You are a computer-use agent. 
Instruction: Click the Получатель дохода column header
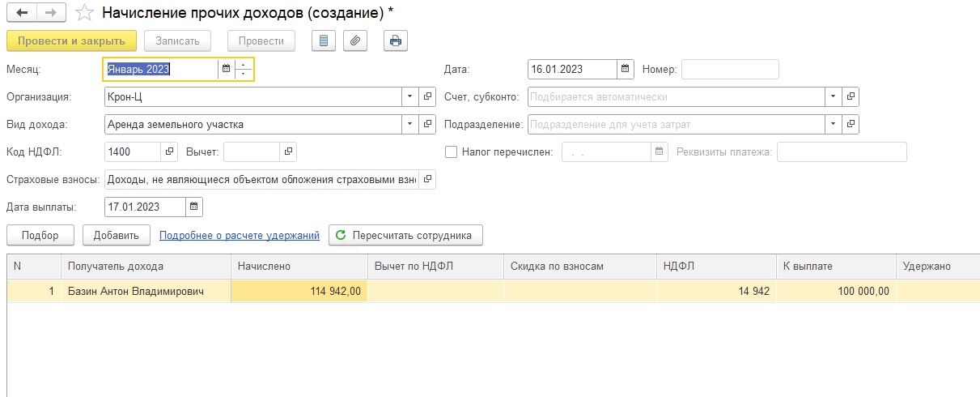[x=146, y=266]
